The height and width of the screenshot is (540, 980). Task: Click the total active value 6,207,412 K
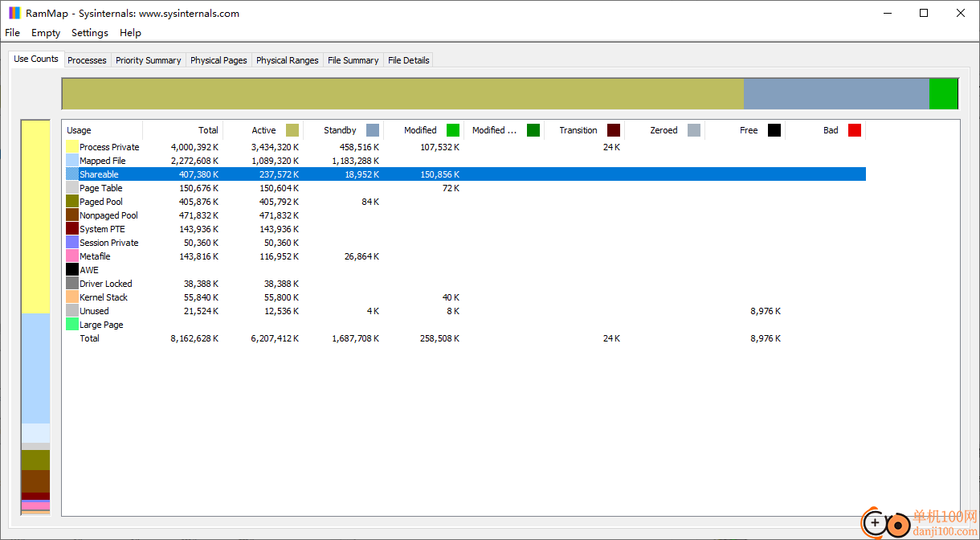click(x=275, y=338)
